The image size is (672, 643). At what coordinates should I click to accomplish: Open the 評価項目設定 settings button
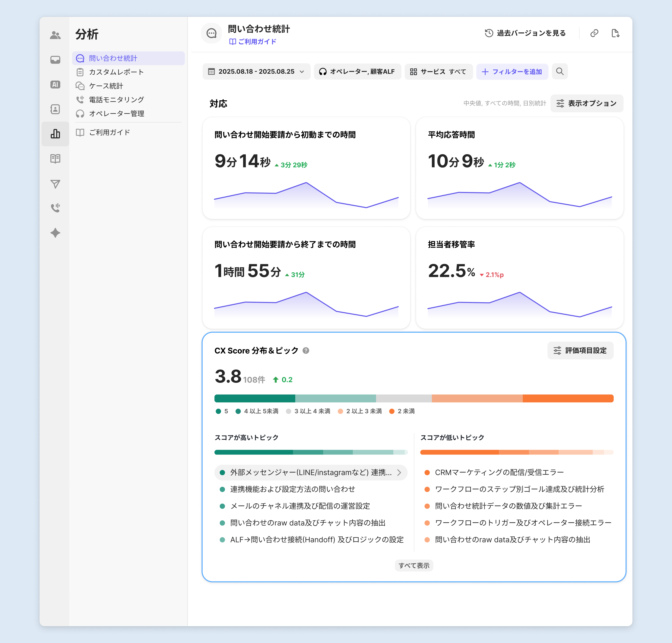click(x=580, y=350)
